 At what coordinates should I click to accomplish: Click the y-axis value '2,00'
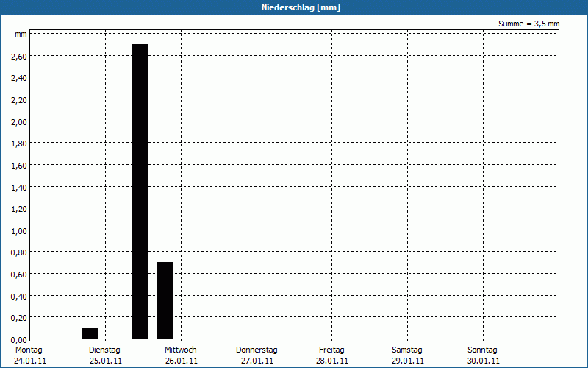19,121
